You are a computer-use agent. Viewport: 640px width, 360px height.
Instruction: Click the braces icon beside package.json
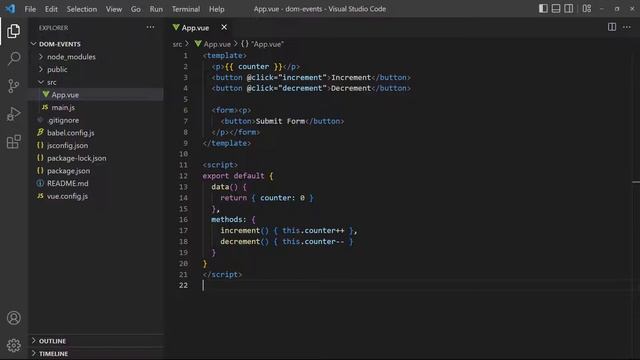(40, 171)
